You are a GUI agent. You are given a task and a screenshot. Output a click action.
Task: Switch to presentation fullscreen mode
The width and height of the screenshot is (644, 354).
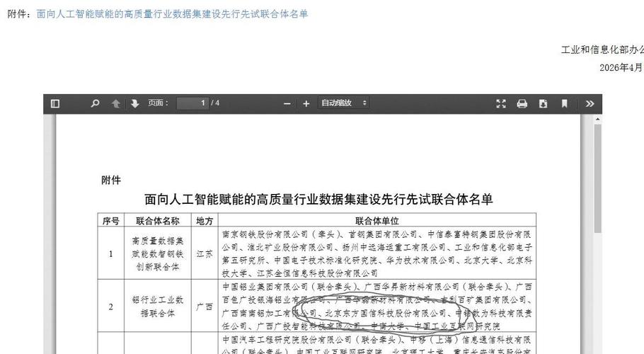[500, 103]
